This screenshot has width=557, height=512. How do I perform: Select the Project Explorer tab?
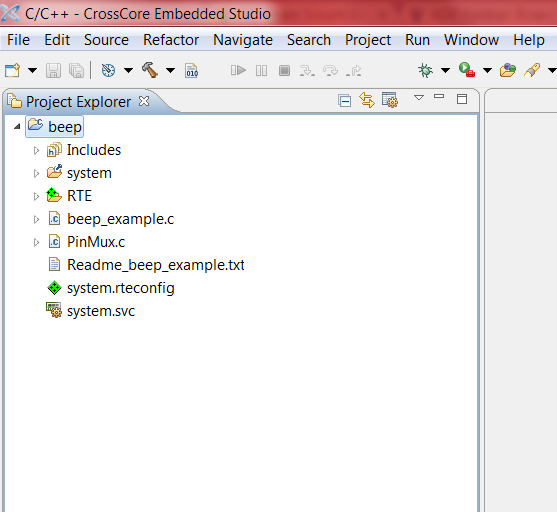click(x=78, y=102)
